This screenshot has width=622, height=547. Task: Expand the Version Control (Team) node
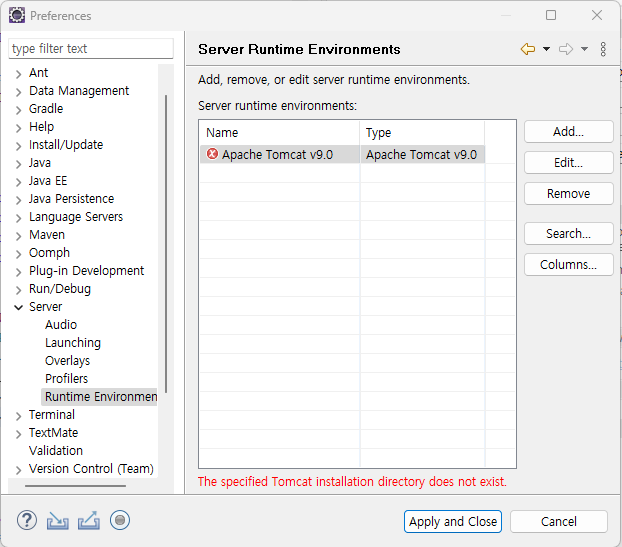point(18,470)
